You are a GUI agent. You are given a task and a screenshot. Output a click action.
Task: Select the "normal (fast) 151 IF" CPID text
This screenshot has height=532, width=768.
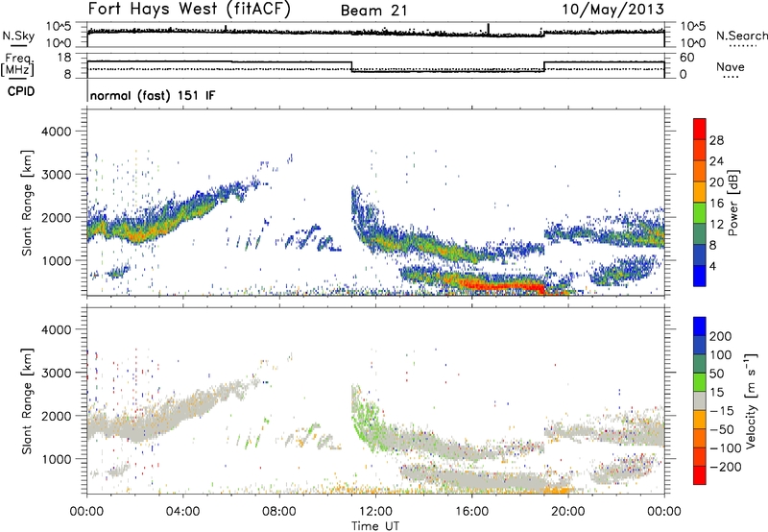tap(153, 96)
